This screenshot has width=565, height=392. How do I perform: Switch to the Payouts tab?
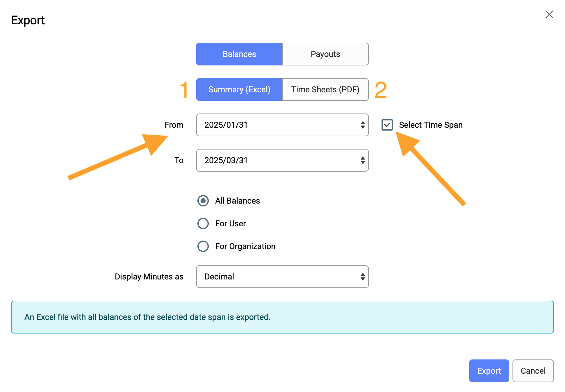(x=326, y=54)
